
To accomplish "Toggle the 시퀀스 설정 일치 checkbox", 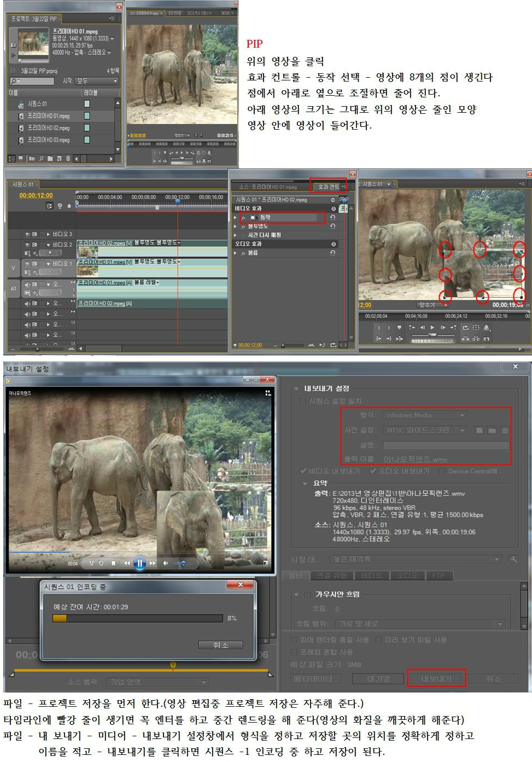I will point(302,401).
